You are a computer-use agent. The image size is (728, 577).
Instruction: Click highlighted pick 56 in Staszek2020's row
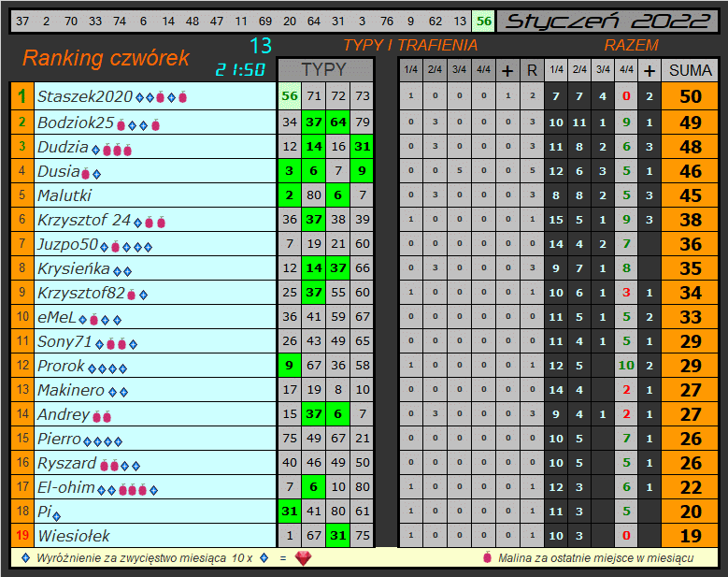(290, 96)
